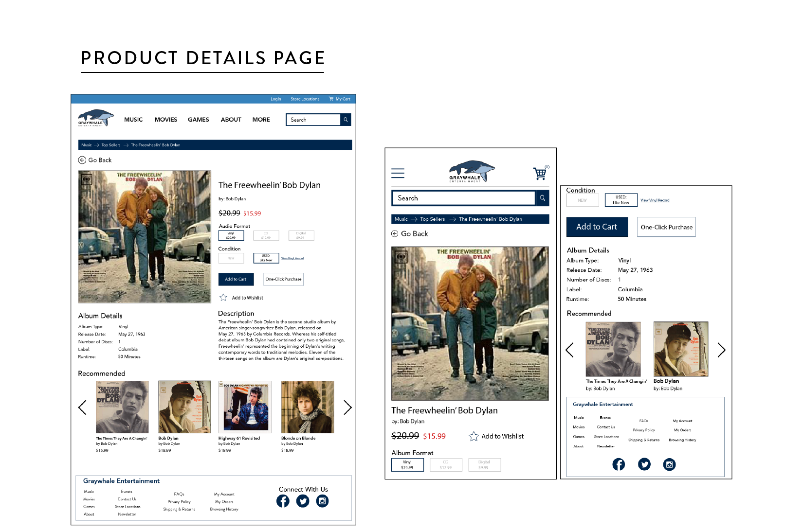Select mobile Vinyl $20.99 album format
Screen dimensions: 803x532
pos(407,465)
